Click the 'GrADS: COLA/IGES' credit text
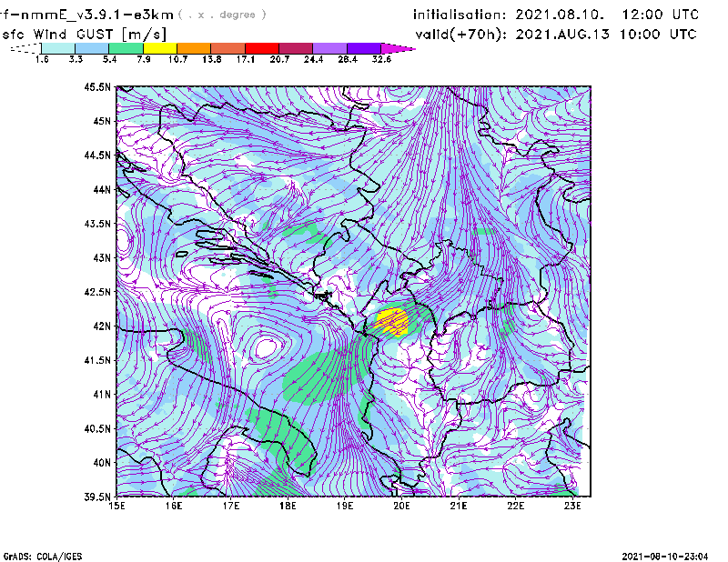The height and width of the screenshot is (562, 728). pyautogui.click(x=43, y=557)
